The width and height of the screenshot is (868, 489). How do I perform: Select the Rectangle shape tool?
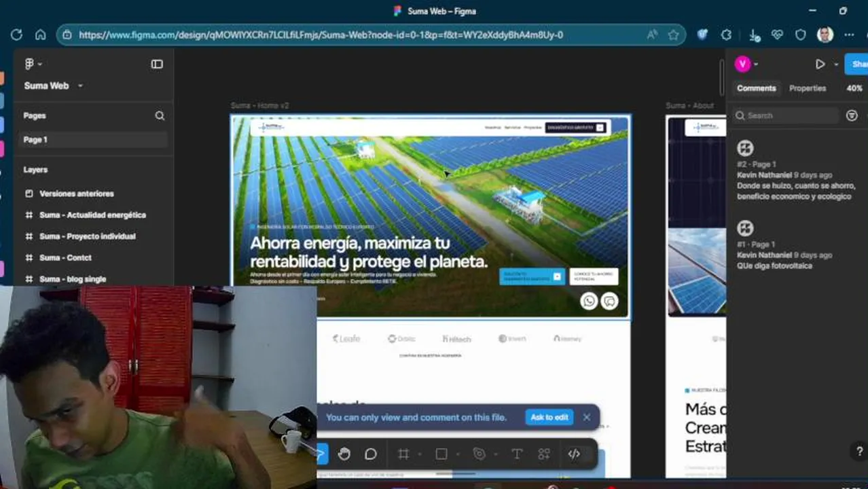coord(441,454)
